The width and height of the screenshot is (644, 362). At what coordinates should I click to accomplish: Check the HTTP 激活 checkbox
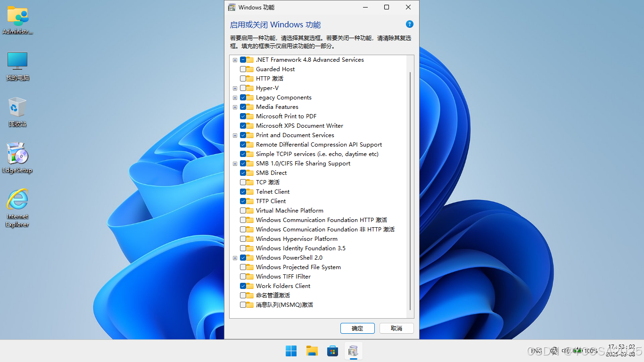coord(243,79)
